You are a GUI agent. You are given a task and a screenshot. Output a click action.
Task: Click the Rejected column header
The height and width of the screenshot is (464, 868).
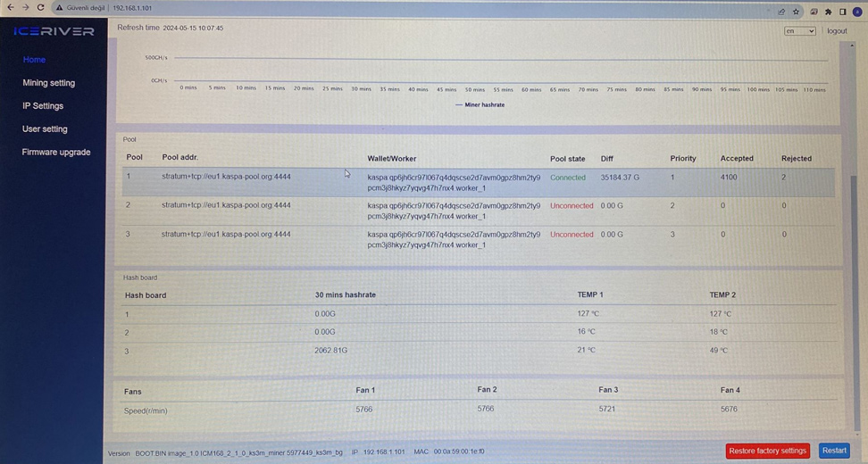click(797, 158)
